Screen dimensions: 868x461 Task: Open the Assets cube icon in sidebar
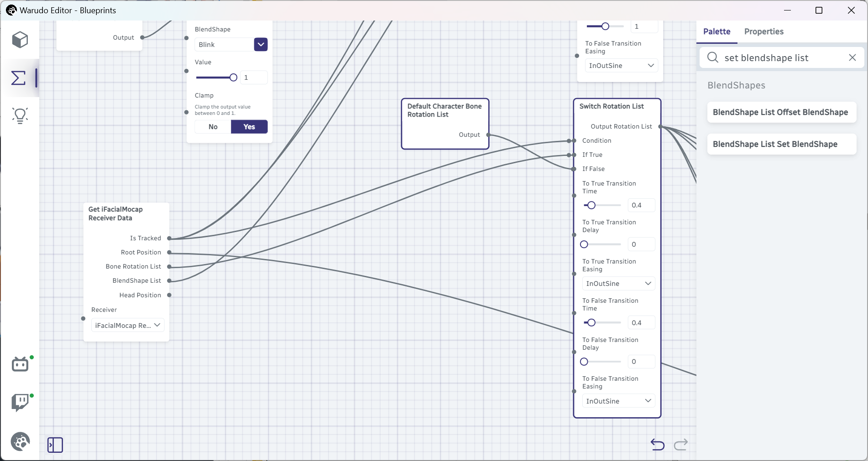click(20, 40)
